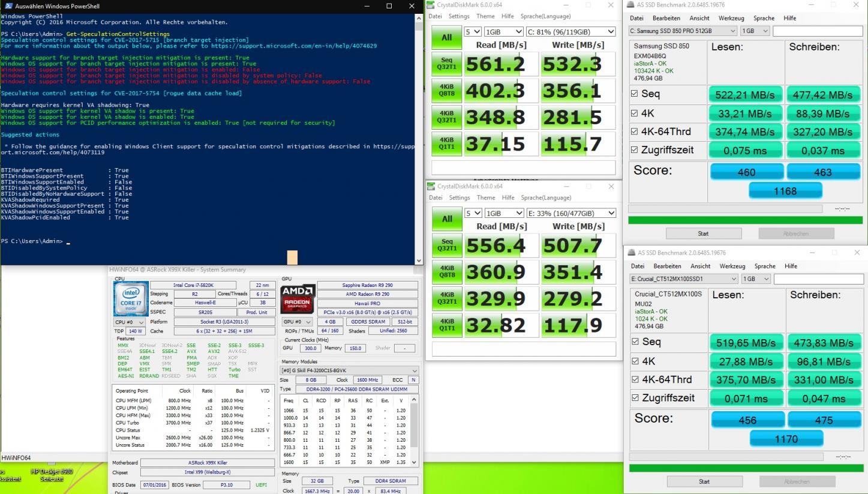The height and width of the screenshot is (494, 868).
Task: Click Start in the AS SSD Crucial window
Action: point(704,481)
